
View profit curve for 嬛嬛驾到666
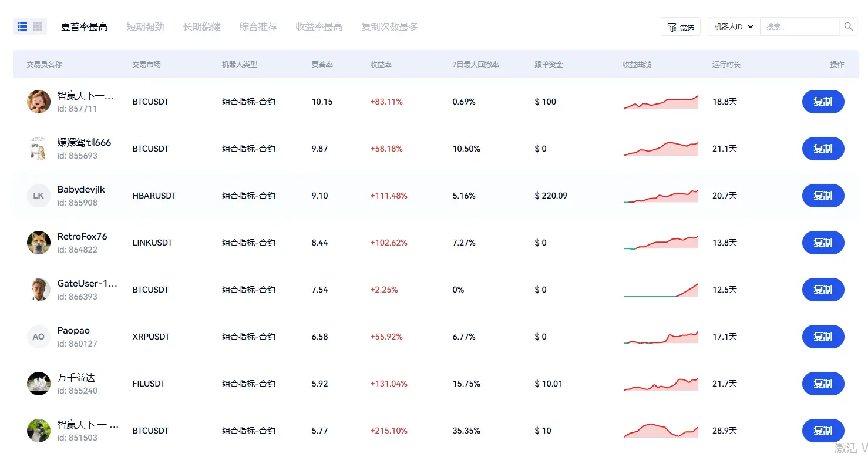coord(661,149)
